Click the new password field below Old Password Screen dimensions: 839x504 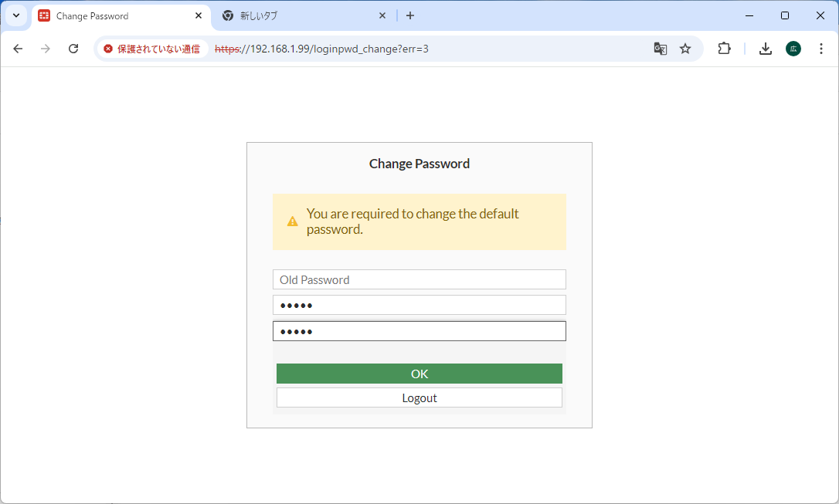point(419,305)
